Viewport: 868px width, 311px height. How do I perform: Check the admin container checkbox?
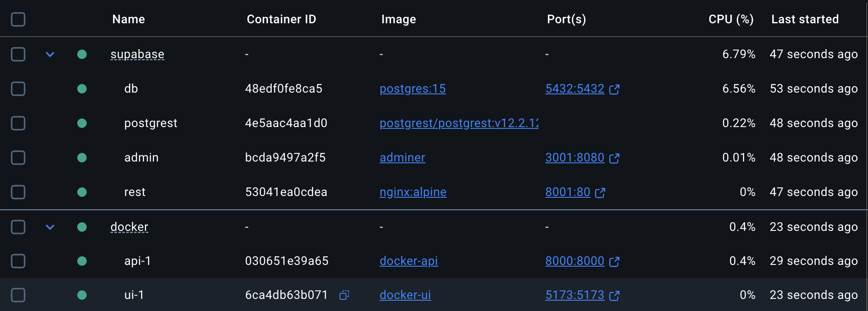[18, 158]
